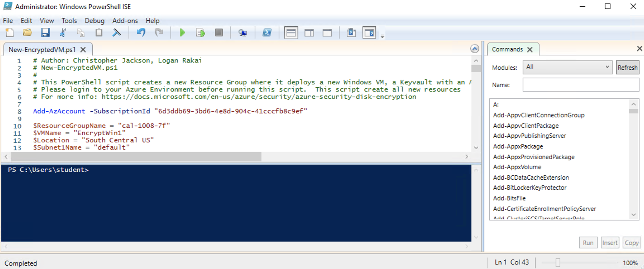Screen dimensions: 644x269
Task: Create a new script with the New icon
Action: tap(10, 33)
